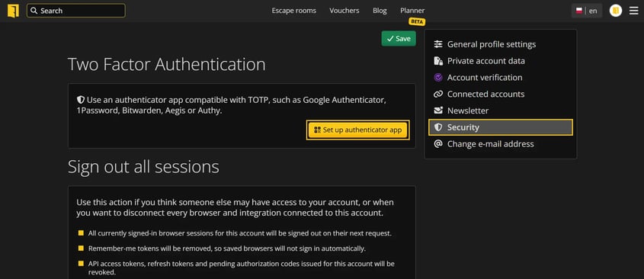Click the envelope icon beside Newsletter

[438, 111]
